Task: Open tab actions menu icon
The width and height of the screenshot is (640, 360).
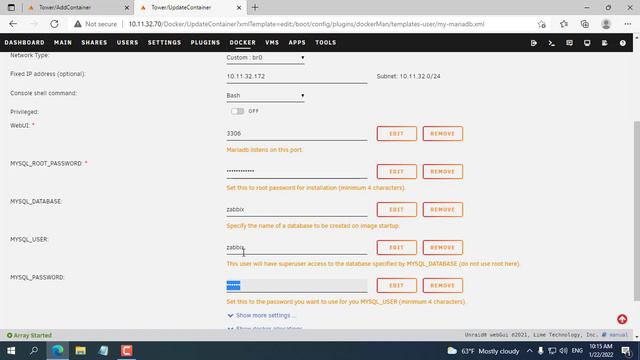Action: [x=11, y=7]
